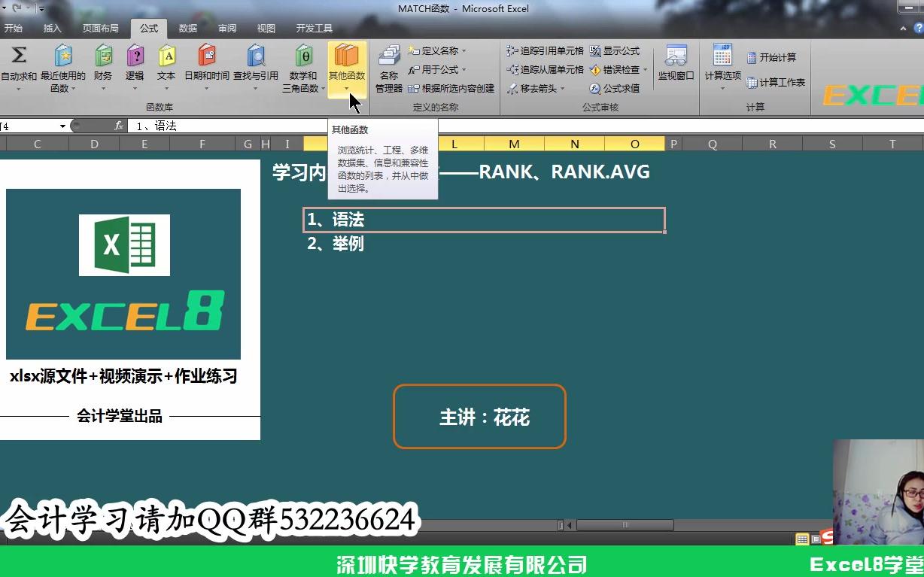Open the 自动求和 (AutoSum) function
This screenshot has width=924, height=577.
click(x=19, y=66)
